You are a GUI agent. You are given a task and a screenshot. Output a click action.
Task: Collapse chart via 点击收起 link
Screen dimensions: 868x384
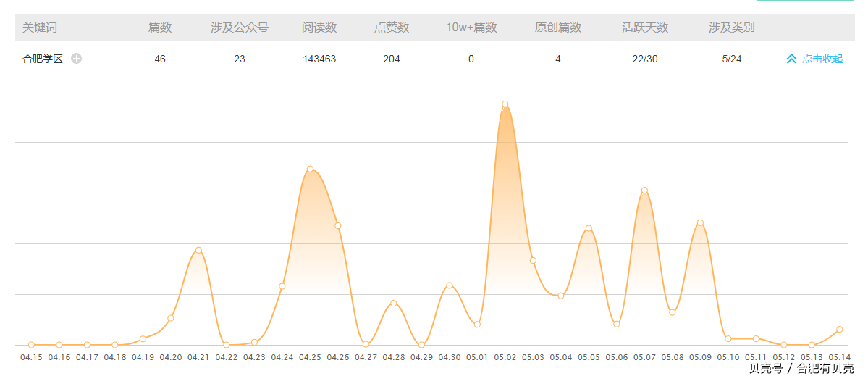(822, 59)
